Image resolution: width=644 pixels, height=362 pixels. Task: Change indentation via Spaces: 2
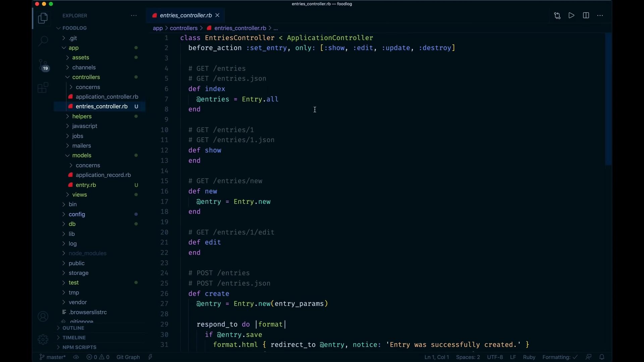tap(468, 358)
